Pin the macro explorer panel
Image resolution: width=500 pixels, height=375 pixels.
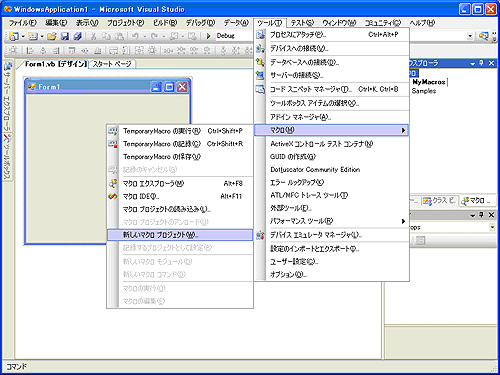[482, 63]
